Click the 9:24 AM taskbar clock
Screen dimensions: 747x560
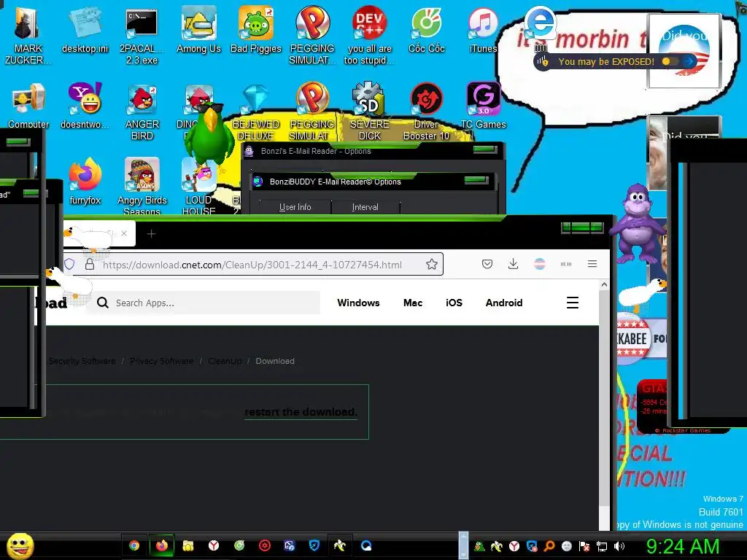(682, 547)
